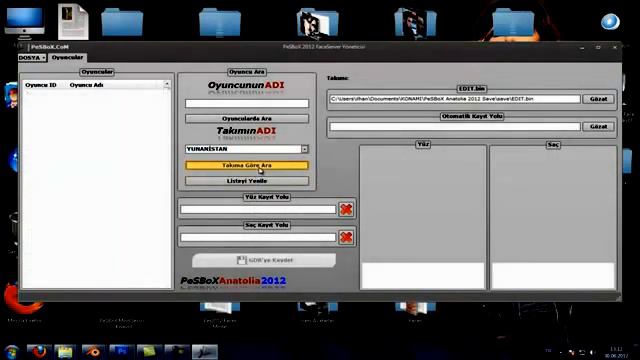Click the Oyuncularda Ara button
The height and width of the screenshot is (360, 640).
[x=247, y=118]
